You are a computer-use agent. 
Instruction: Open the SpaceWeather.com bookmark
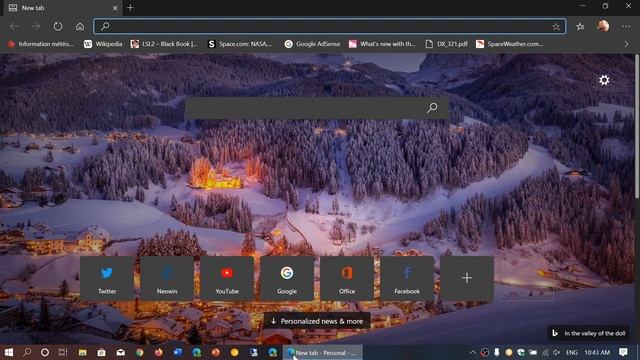[510, 44]
